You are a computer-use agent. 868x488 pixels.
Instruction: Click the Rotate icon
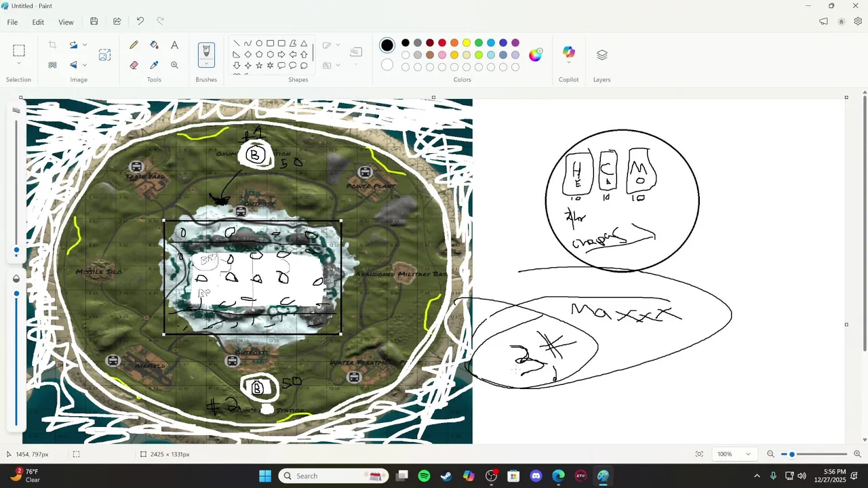pos(73,45)
